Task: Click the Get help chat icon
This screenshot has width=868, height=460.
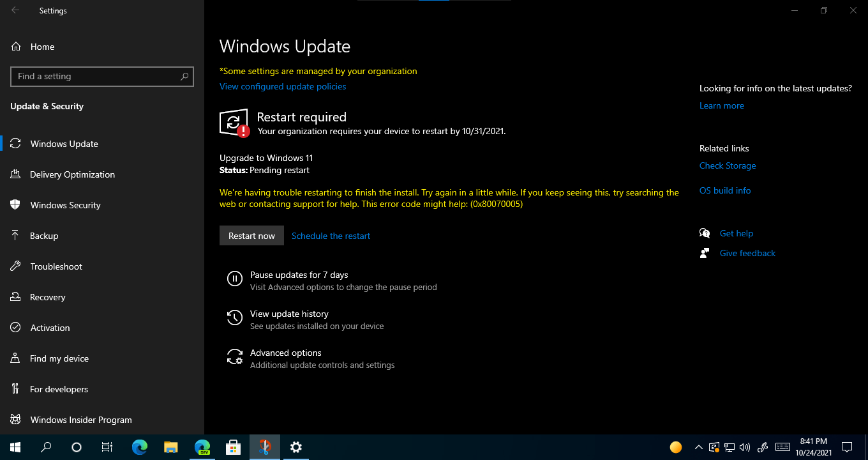Action: click(705, 233)
